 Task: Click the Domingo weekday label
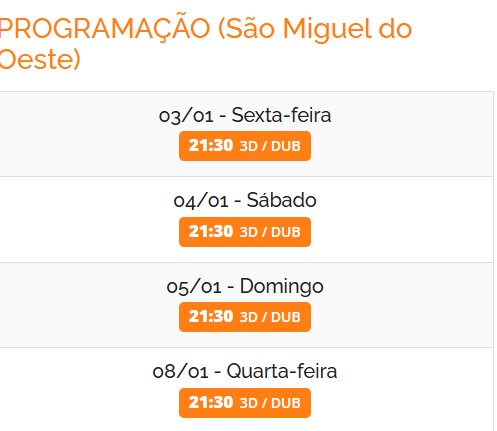281,287
